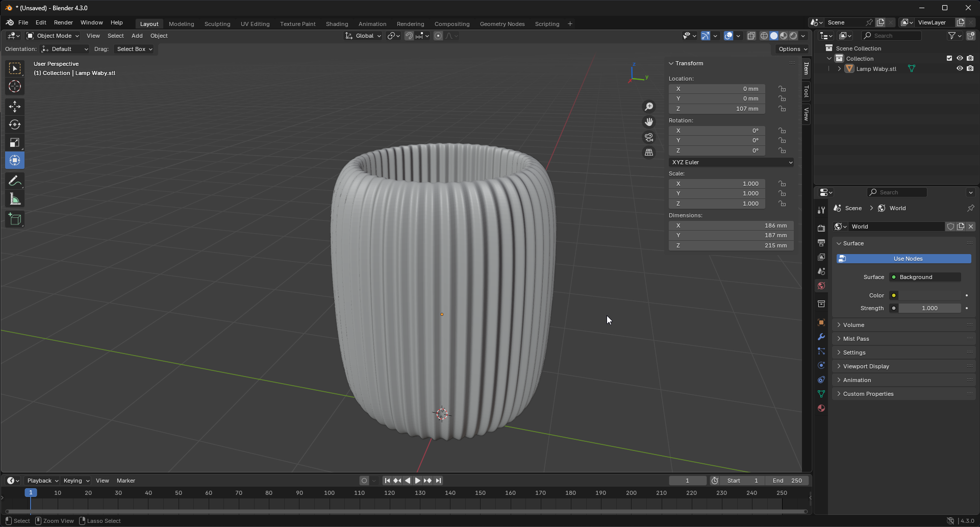
Task: Open the XYZ Euler rotation mode dropdown
Action: (731, 162)
